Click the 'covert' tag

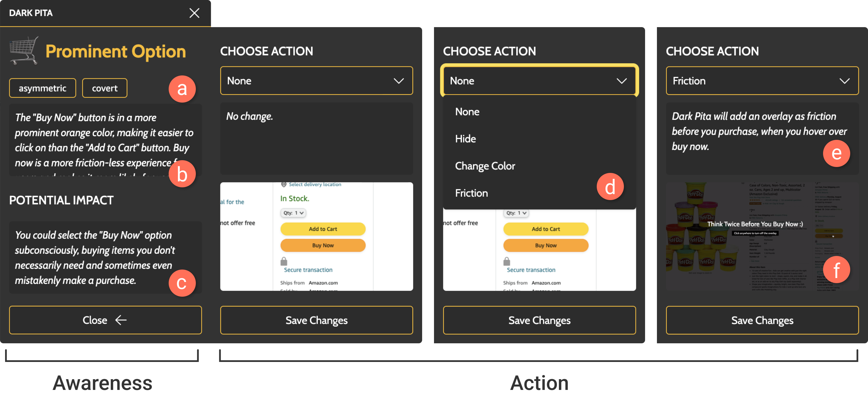pos(105,88)
